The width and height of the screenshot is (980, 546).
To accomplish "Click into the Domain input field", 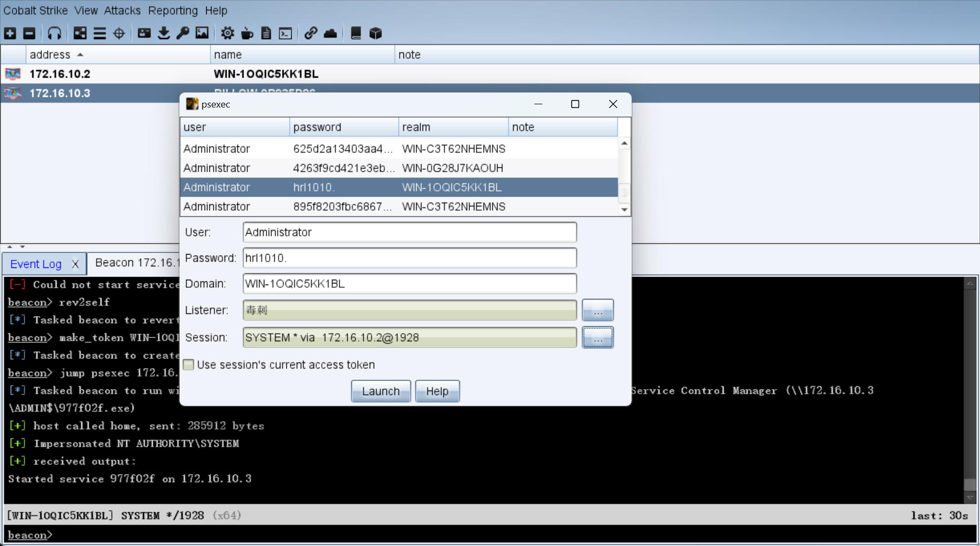I will [409, 283].
